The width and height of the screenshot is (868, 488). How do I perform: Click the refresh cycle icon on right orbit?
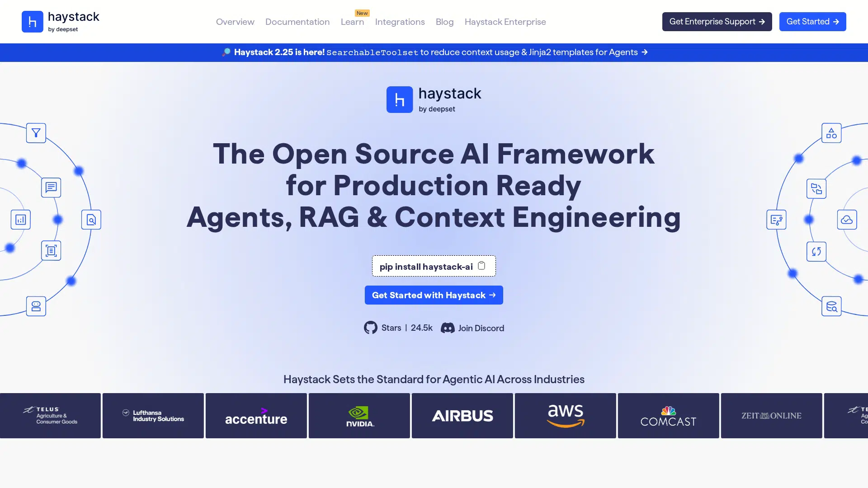816,252
